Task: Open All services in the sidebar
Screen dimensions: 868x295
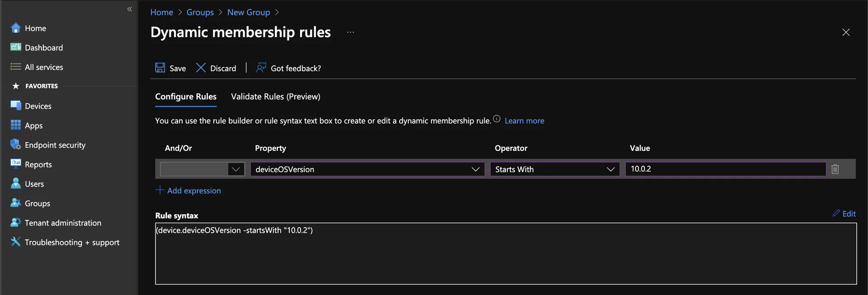Action: pos(44,67)
